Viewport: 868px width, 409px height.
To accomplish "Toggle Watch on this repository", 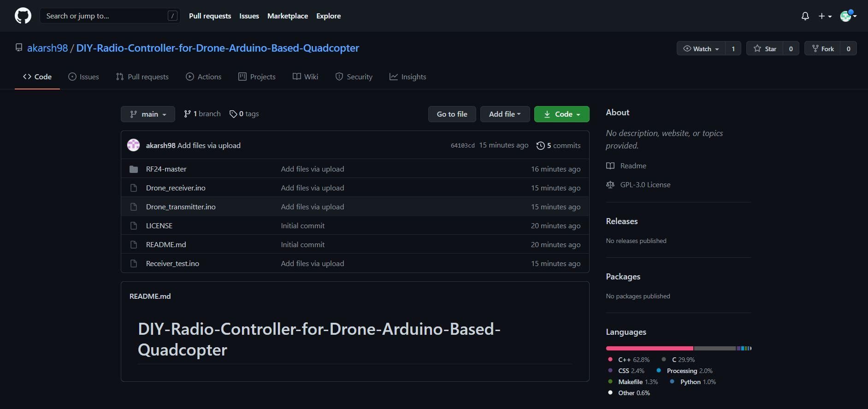I will [701, 48].
